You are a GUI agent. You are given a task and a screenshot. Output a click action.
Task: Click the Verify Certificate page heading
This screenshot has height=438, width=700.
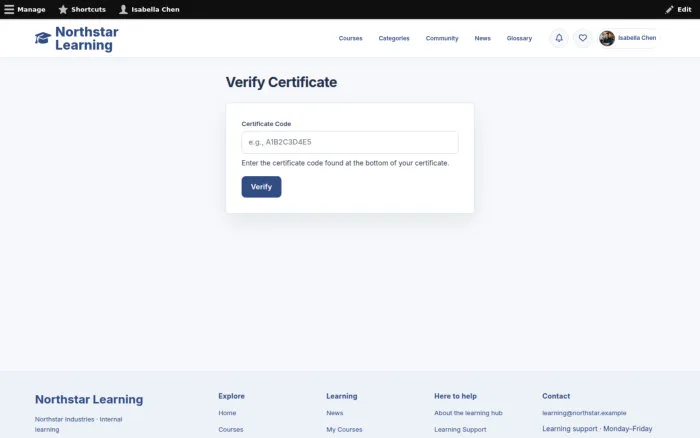[x=281, y=82]
